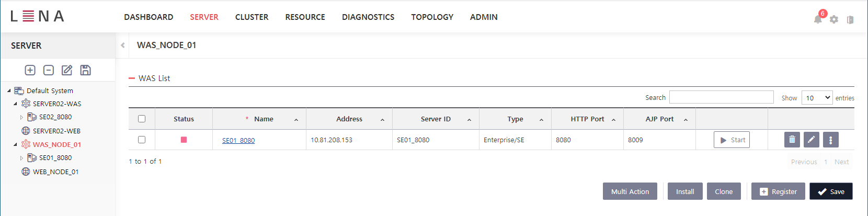The width and height of the screenshot is (868, 216).
Task: Click the add (plus) icon in server toolbar
Action: (x=30, y=70)
